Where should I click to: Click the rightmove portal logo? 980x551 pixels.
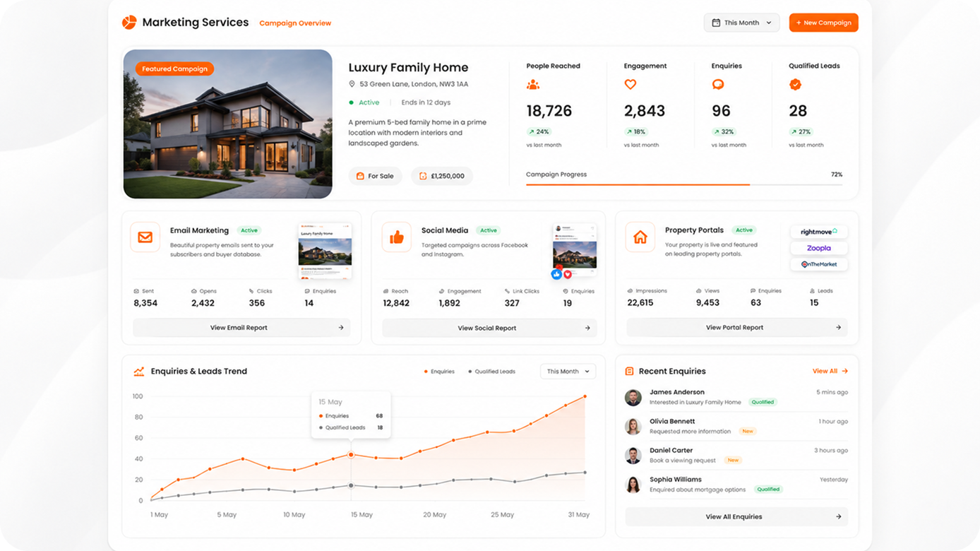coord(819,232)
